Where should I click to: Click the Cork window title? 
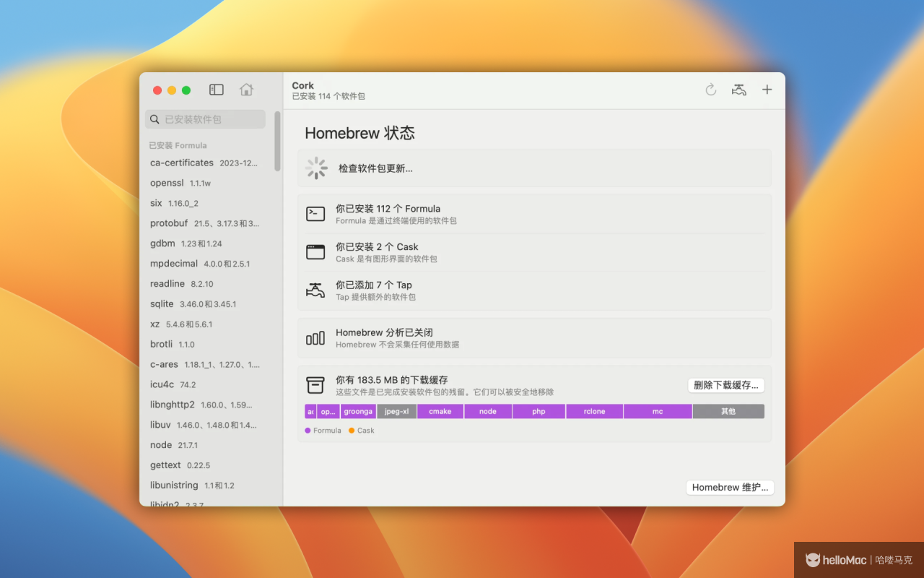[x=303, y=85]
